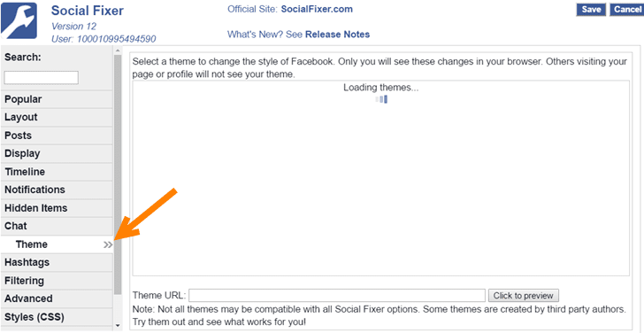
Task: Select the Hidden Items tab
Action: point(57,208)
